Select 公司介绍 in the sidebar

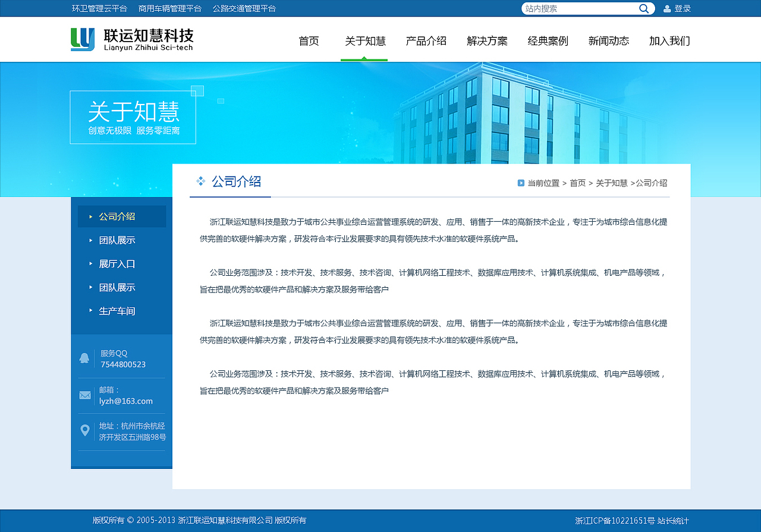click(x=122, y=216)
